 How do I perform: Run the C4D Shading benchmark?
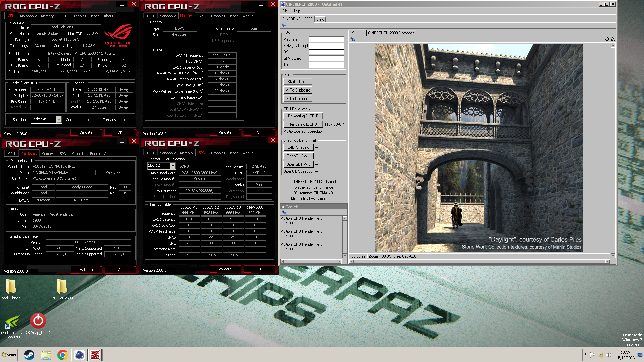pos(298,147)
